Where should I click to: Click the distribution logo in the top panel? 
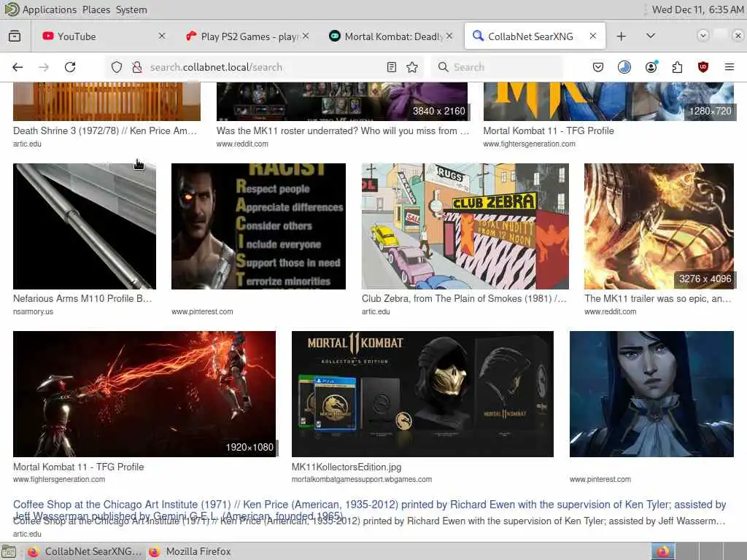pos(11,9)
